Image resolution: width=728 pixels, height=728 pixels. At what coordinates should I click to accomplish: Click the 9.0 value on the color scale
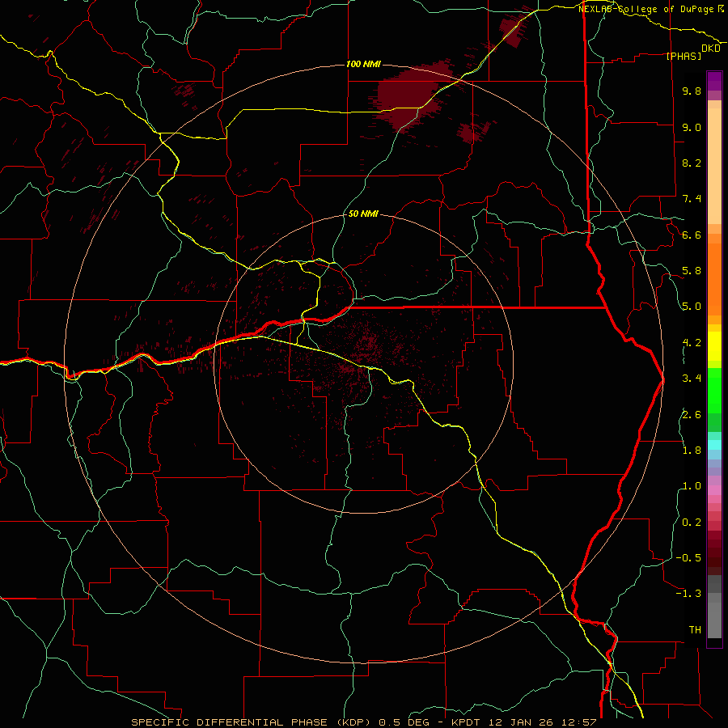point(692,127)
